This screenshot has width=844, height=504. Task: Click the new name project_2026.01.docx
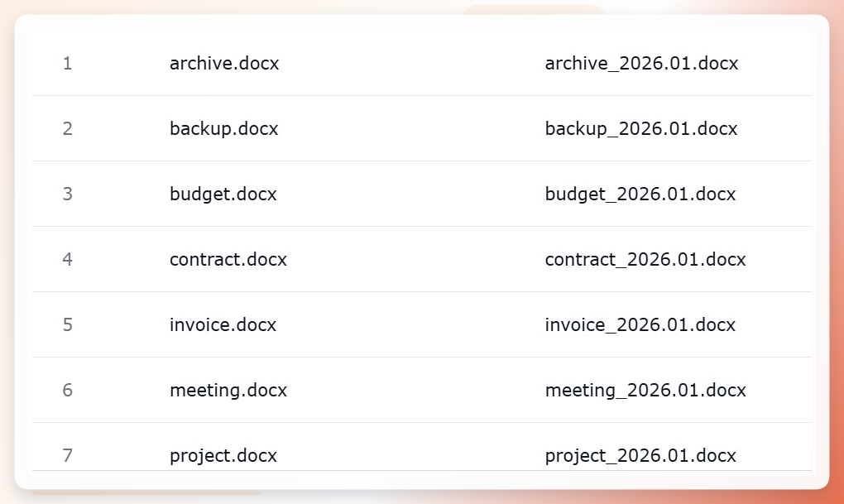640,456
